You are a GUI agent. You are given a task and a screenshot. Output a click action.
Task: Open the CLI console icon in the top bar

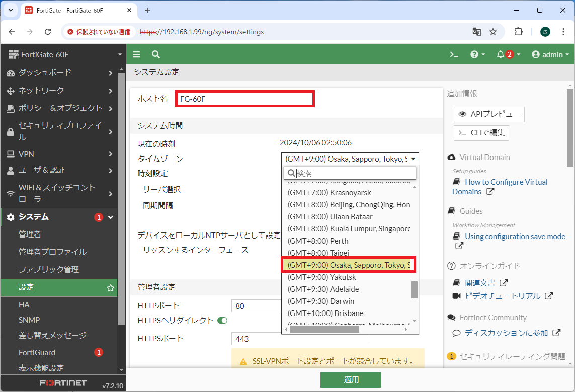454,54
